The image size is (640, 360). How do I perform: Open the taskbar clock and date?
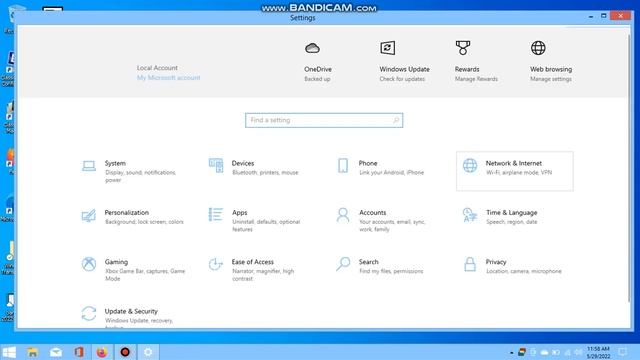[598, 352]
